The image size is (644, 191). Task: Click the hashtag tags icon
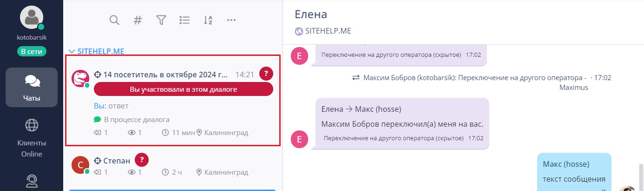[x=138, y=20]
